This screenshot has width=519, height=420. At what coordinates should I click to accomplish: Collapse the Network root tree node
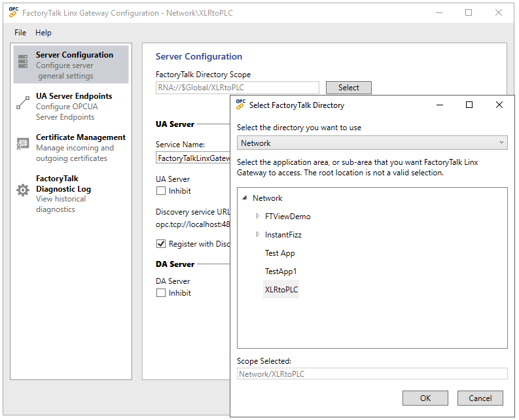click(x=245, y=198)
